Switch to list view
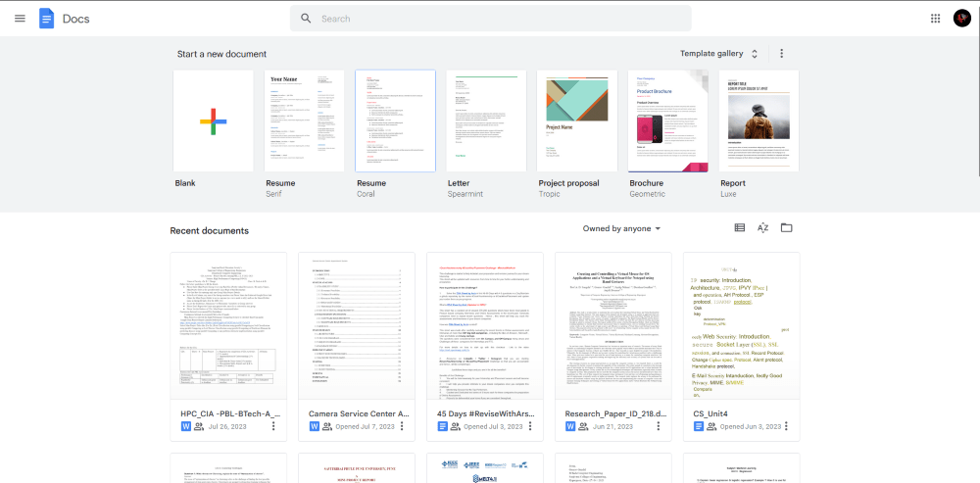This screenshot has height=483, width=980. click(x=739, y=228)
